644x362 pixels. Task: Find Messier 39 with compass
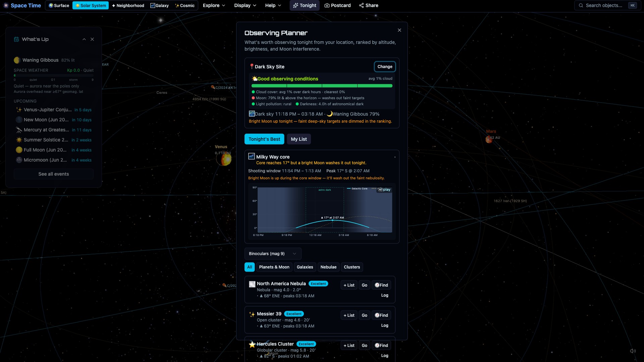point(381,315)
